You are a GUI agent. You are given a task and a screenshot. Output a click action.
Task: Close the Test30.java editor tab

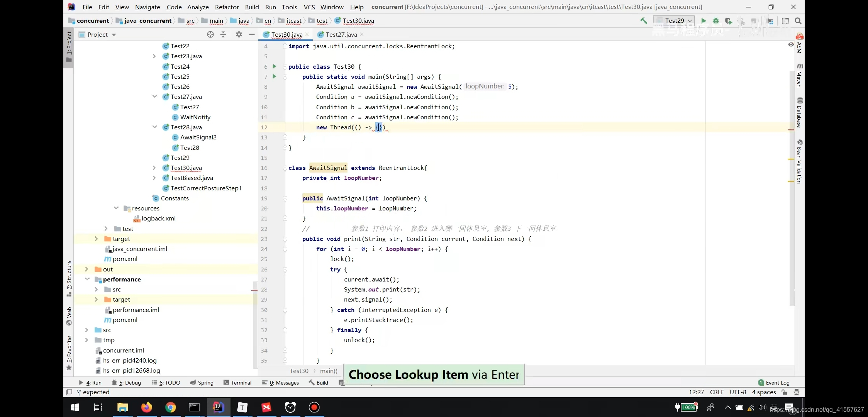point(307,34)
